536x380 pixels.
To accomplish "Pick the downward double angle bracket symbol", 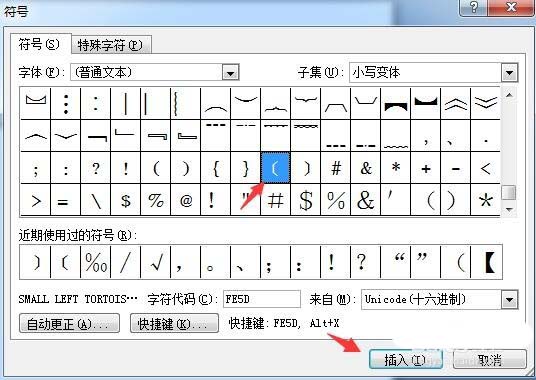I will [x=485, y=103].
